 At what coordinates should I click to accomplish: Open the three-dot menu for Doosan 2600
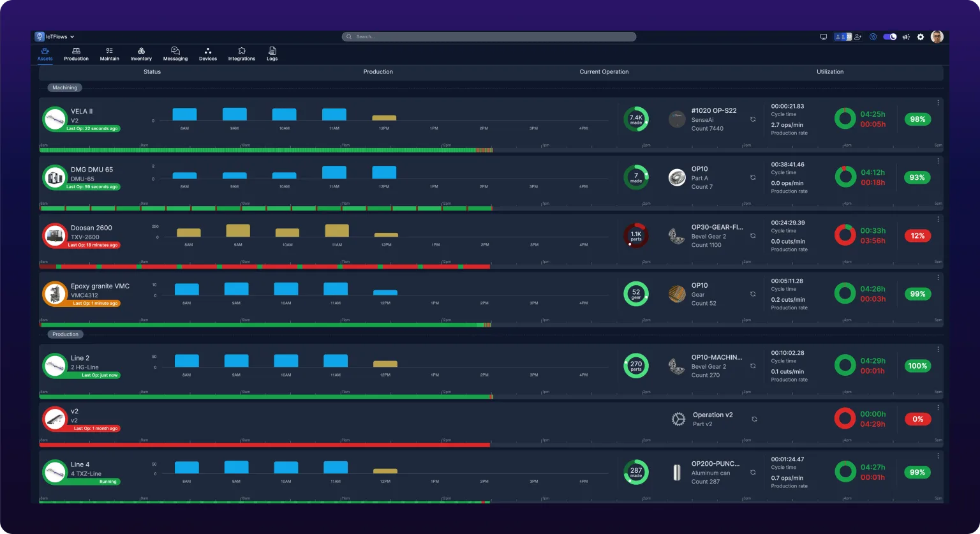[x=938, y=219]
